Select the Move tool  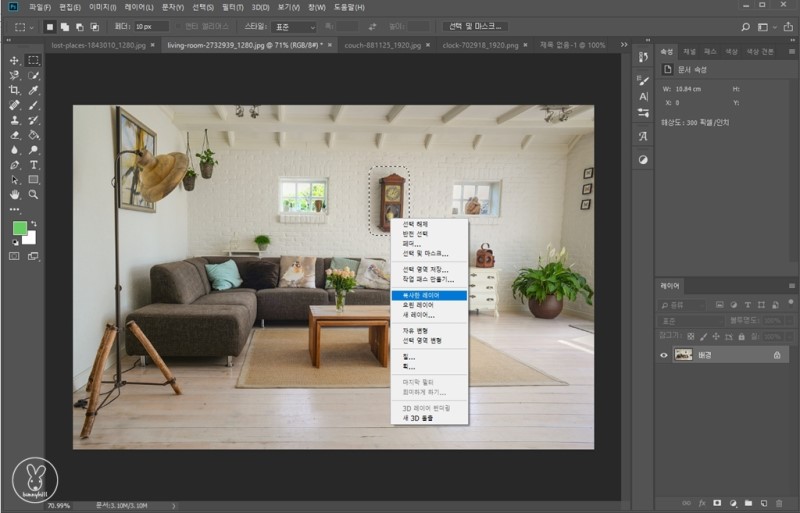[14, 60]
